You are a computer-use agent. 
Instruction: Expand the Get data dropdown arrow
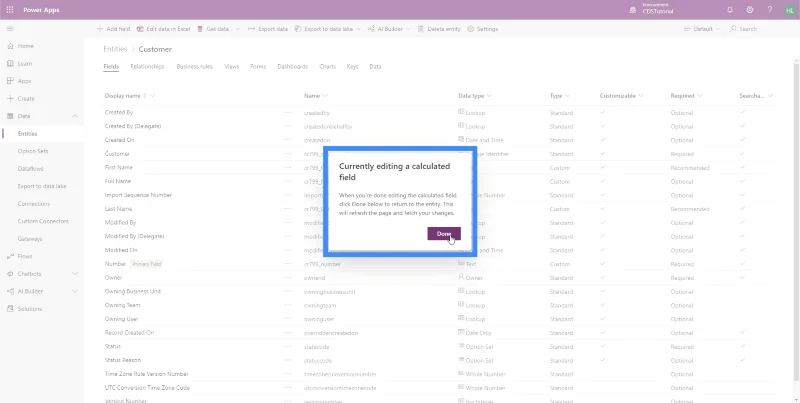[238, 29]
